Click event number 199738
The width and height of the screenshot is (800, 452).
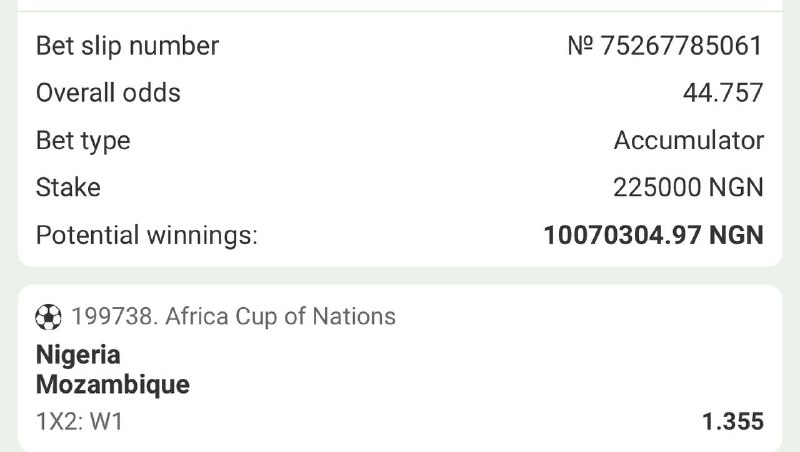[113, 317]
